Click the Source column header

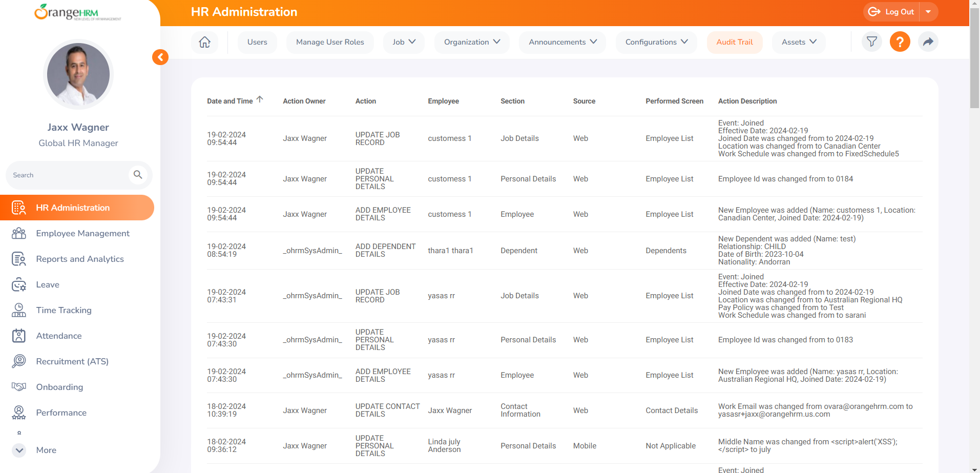point(584,101)
